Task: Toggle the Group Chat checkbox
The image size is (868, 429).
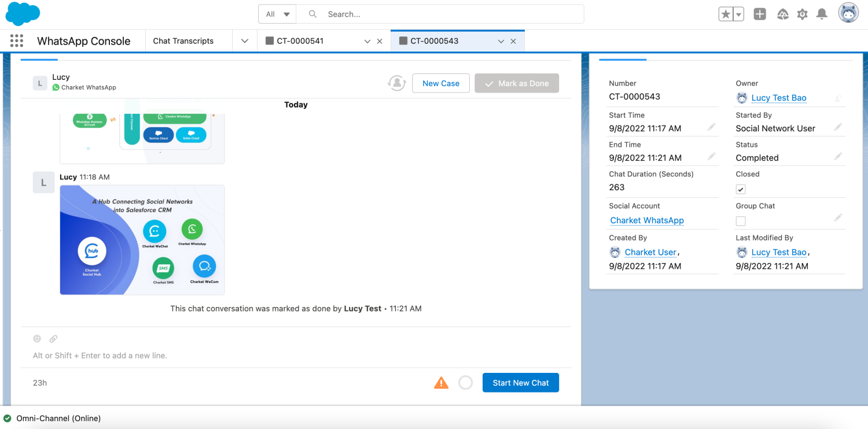Action: tap(741, 221)
